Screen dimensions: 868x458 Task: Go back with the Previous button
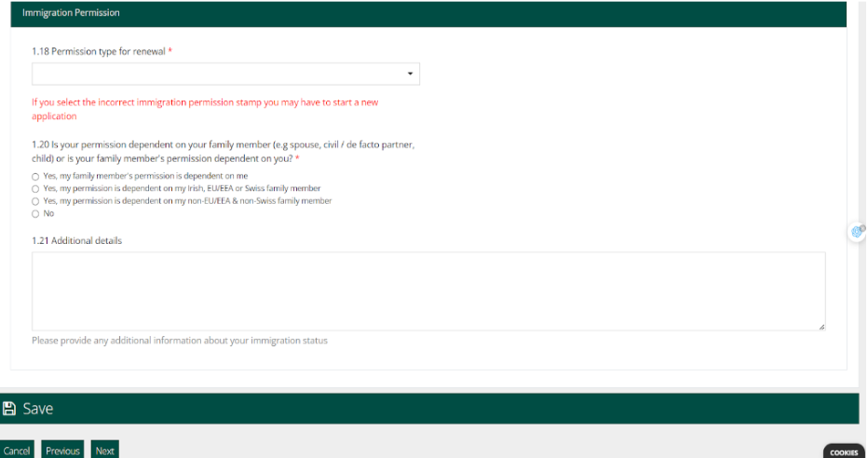click(x=62, y=451)
